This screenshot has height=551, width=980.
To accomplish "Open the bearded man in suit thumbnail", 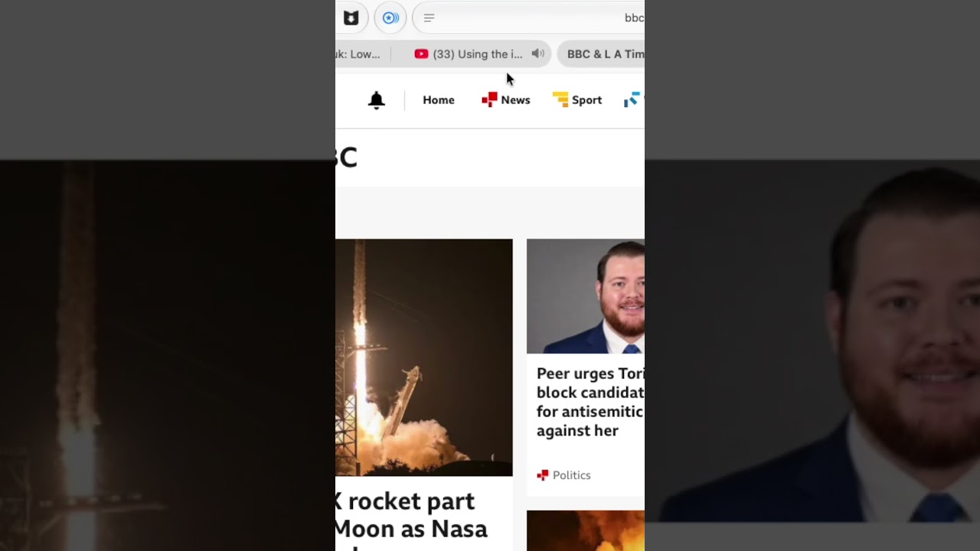I will 586,296.
